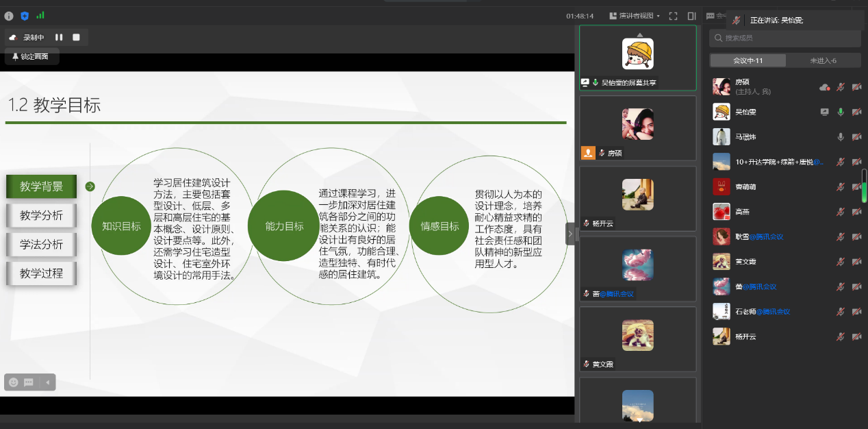Toggle the camera for 吴怡雯
Viewport: 868px width, 429px height.
(x=856, y=112)
